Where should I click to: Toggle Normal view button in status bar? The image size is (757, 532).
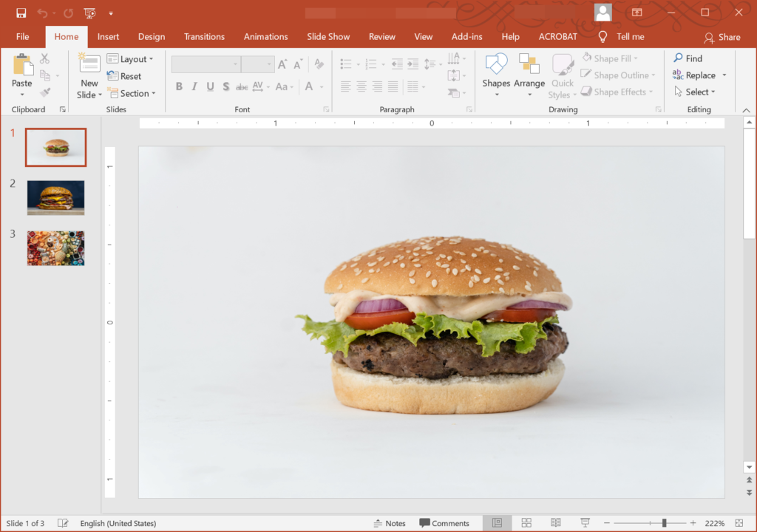pyautogui.click(x=498, y=523)
